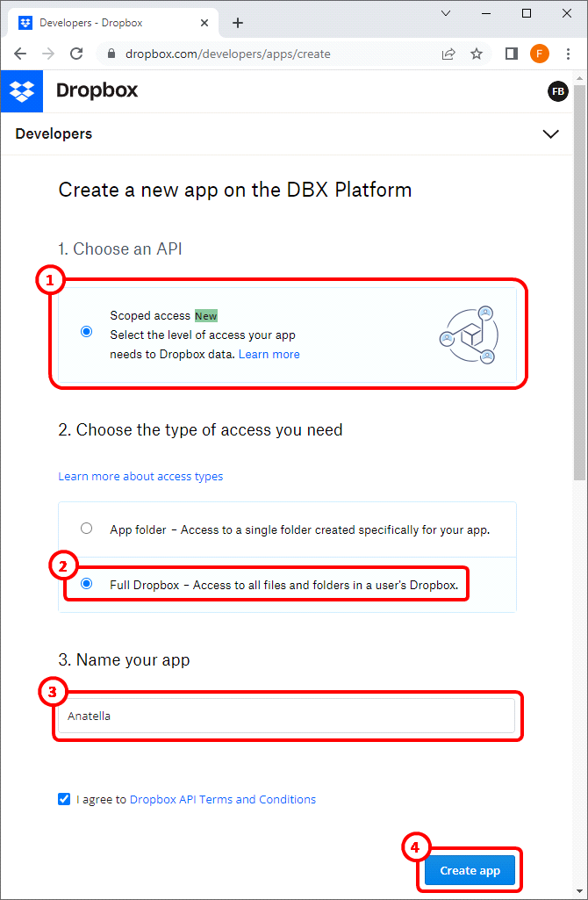This screenshot has width=588, height=900.
Task: Click the 'Create a new app on the DBX Platform' title
Action: [x=235, y=190]
